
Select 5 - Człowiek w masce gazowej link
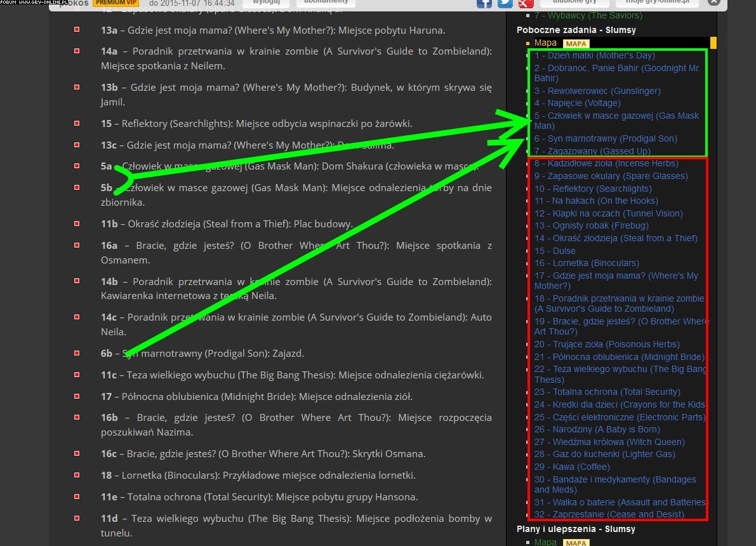tap(616, 116)
